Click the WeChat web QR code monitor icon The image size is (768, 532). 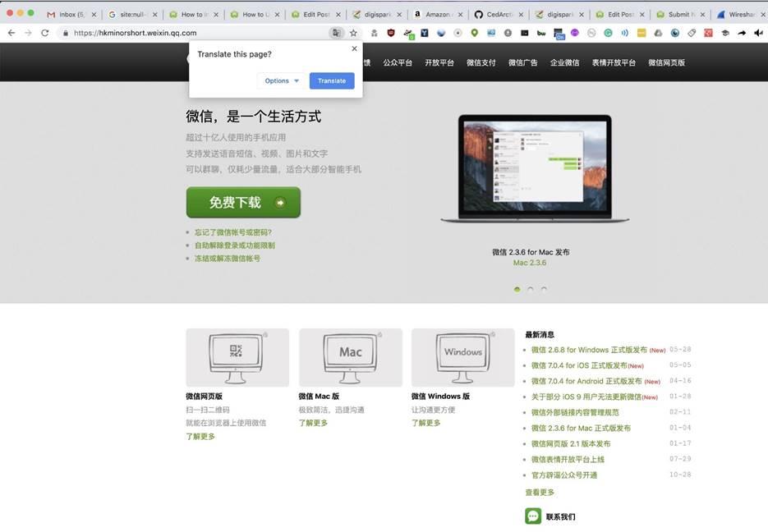237,357
